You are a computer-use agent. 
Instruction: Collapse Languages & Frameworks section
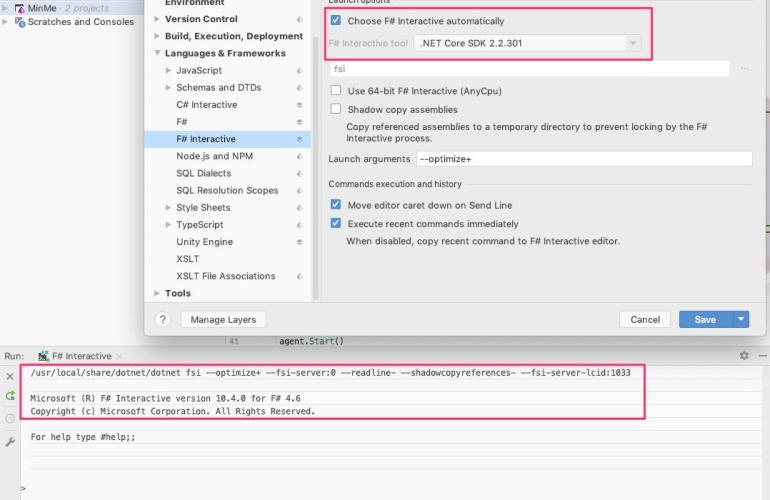pos(157,54)
